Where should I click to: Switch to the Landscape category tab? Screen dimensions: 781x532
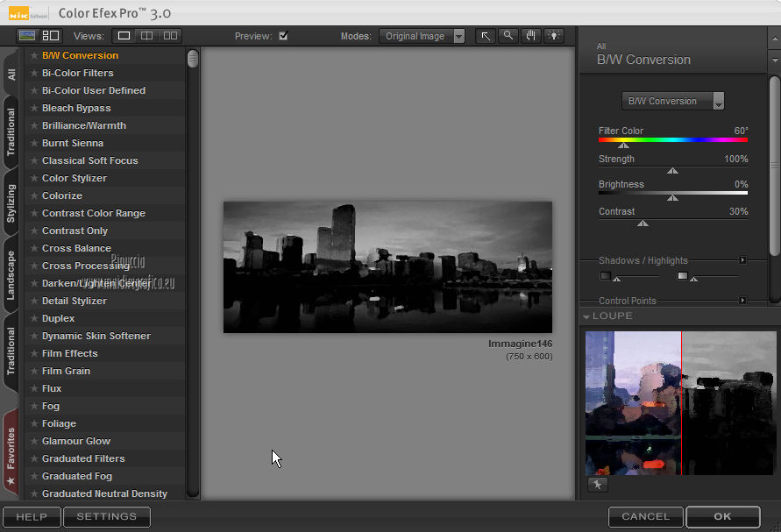pyautogui.click(x=11, y=275)
